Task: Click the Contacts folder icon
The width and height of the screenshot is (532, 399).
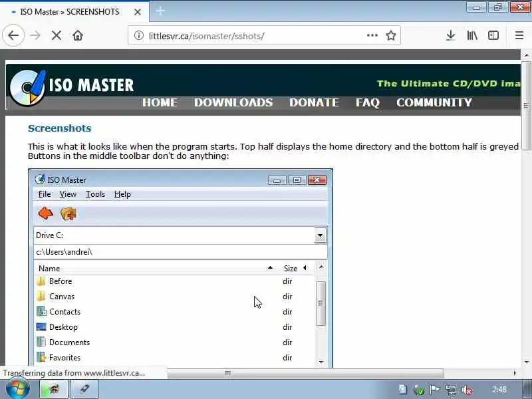Action: click(41, 311)
